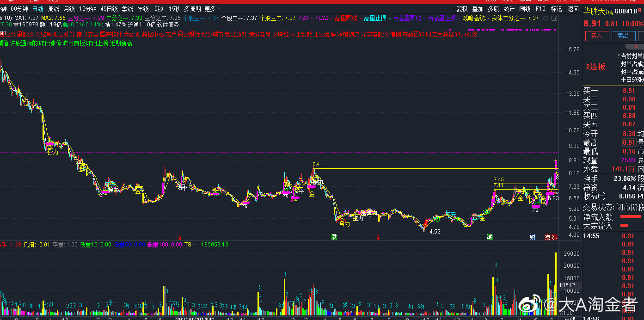Click the 昨日首板 green tag
Viewport: 644px width, 320px height.
click(x=74, y=43)
